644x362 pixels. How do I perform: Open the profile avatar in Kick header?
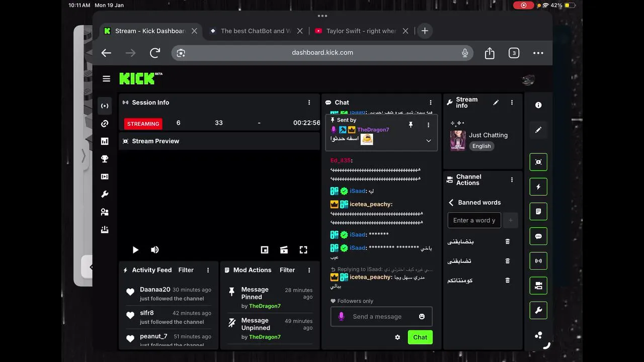click(x=528, y=79)
